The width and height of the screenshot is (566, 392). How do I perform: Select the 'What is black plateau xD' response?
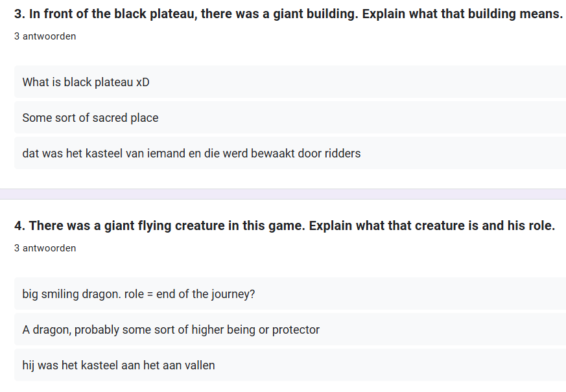[x=86, y=82]
